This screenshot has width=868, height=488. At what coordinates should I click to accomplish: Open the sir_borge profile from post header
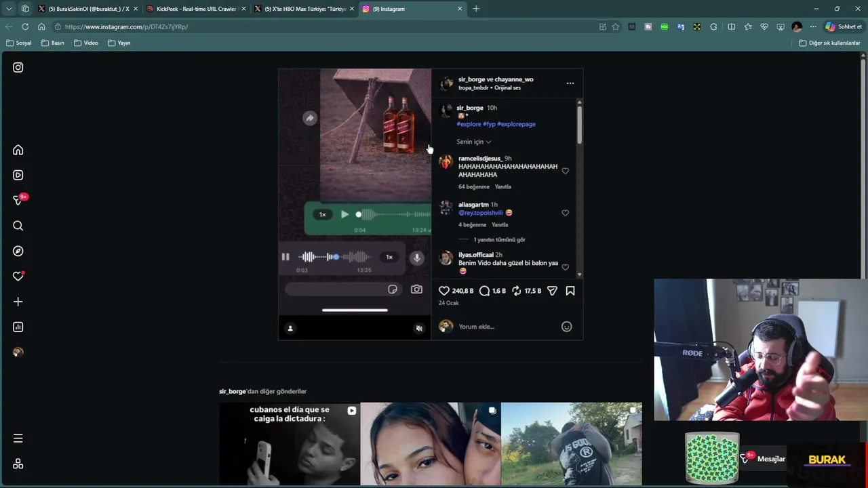point(471,79)
